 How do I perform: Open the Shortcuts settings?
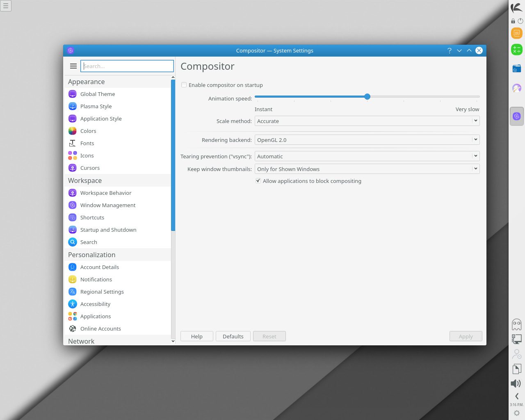click(117, 217)
